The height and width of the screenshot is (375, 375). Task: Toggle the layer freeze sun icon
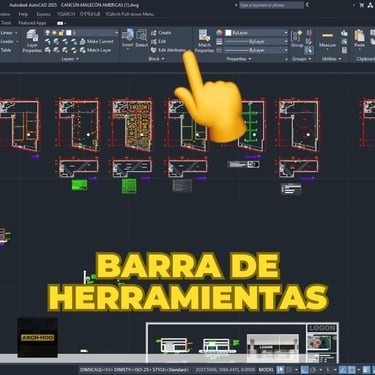tap(54, 33)
